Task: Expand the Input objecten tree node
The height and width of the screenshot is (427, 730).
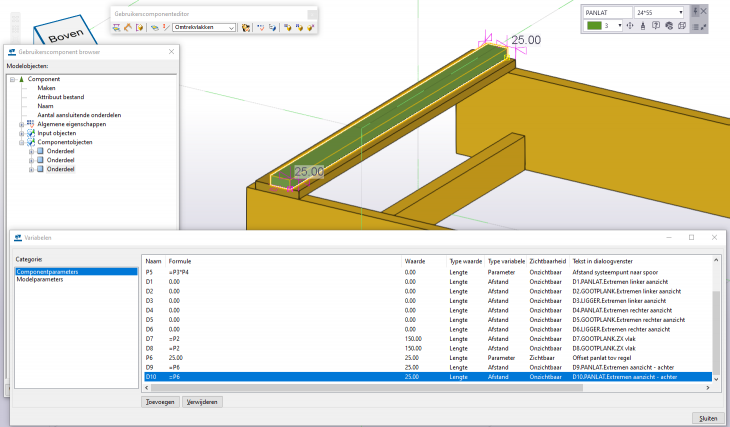Action: click(21, 133)
